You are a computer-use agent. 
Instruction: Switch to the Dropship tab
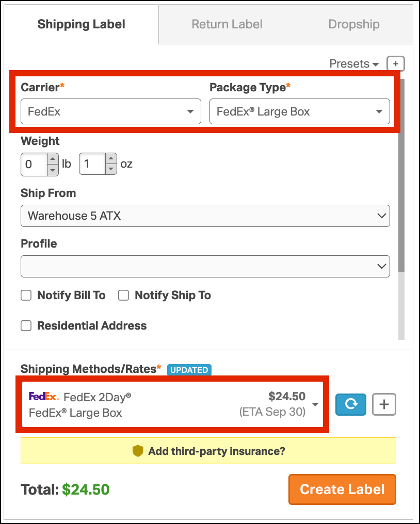pos(354,24)
